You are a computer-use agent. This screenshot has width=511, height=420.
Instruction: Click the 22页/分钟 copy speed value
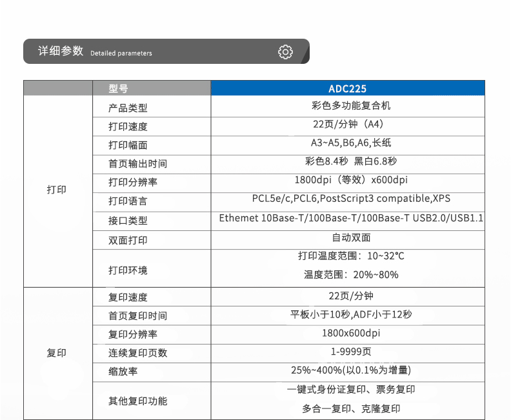350,296
